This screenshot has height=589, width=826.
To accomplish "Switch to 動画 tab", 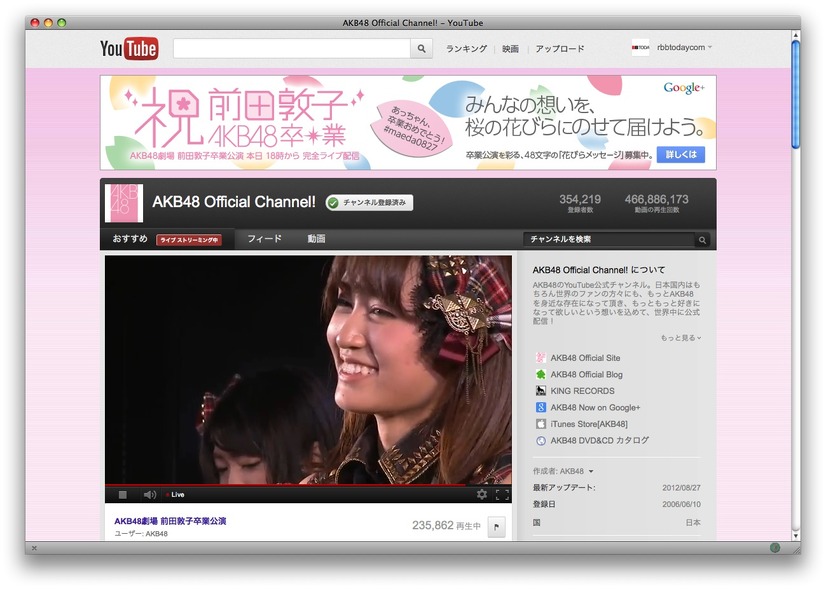I will (316, 239).
